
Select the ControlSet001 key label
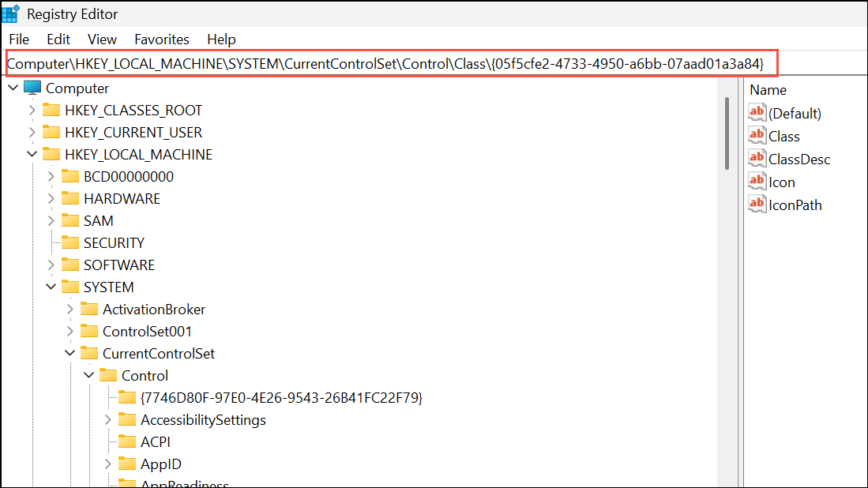pyautogui.click(x=147, y=332)
